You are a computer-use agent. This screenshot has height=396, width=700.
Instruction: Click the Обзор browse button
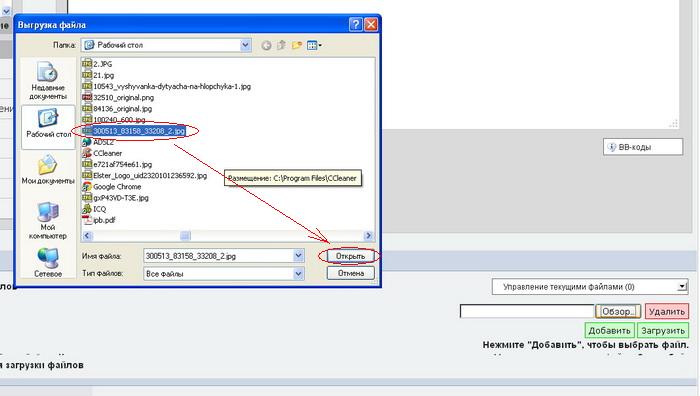(618, 312)
